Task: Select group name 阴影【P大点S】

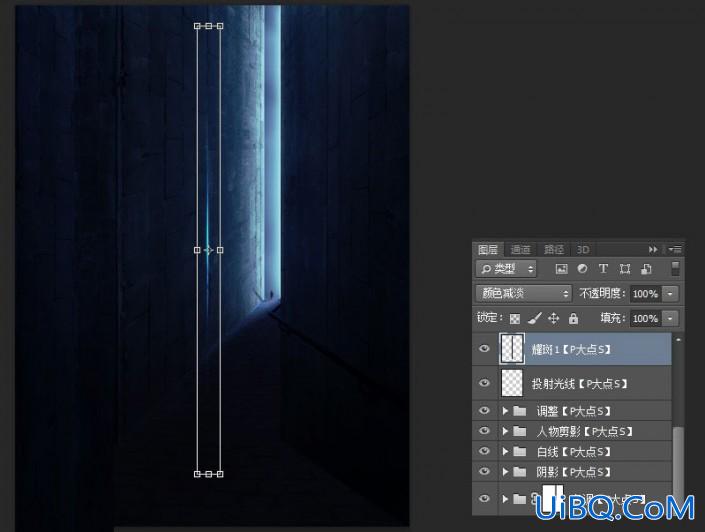Action: [x=573, y=472]
